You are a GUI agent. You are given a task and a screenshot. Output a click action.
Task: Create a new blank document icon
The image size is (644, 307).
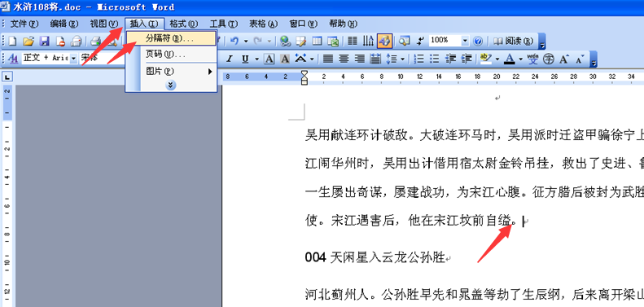(x=12, y=41)
